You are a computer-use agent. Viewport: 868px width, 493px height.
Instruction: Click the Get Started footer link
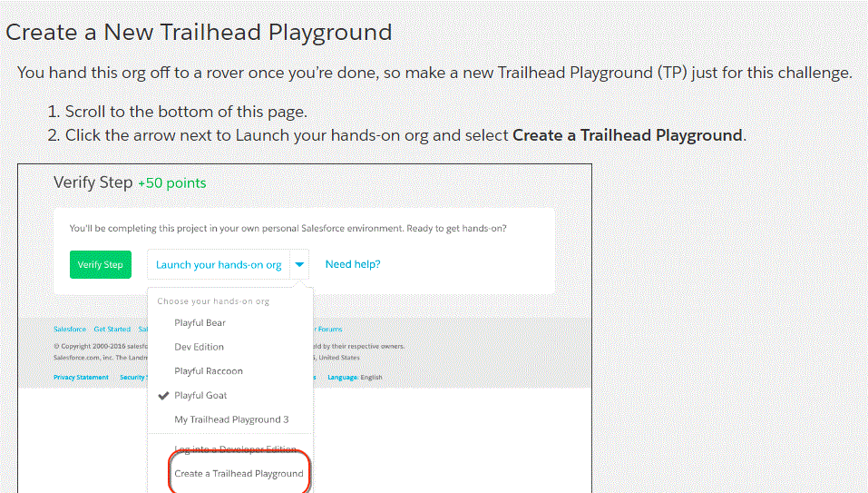click(x=112, y=330)
